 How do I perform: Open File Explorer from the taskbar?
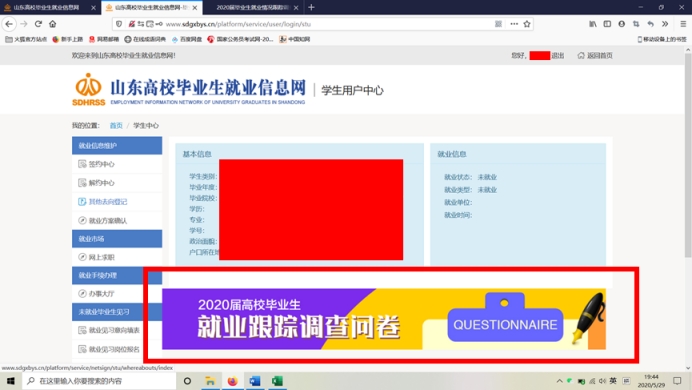click(211, 381)
